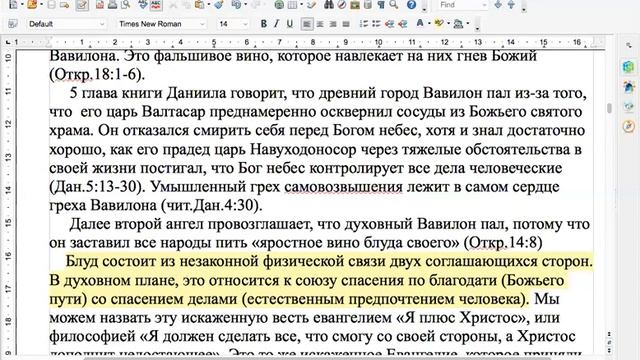Toggle Nonprinting Characters pilcrow icon
Image resolution: width=640 pixels, height=360 pixels.
click(381, 4)
